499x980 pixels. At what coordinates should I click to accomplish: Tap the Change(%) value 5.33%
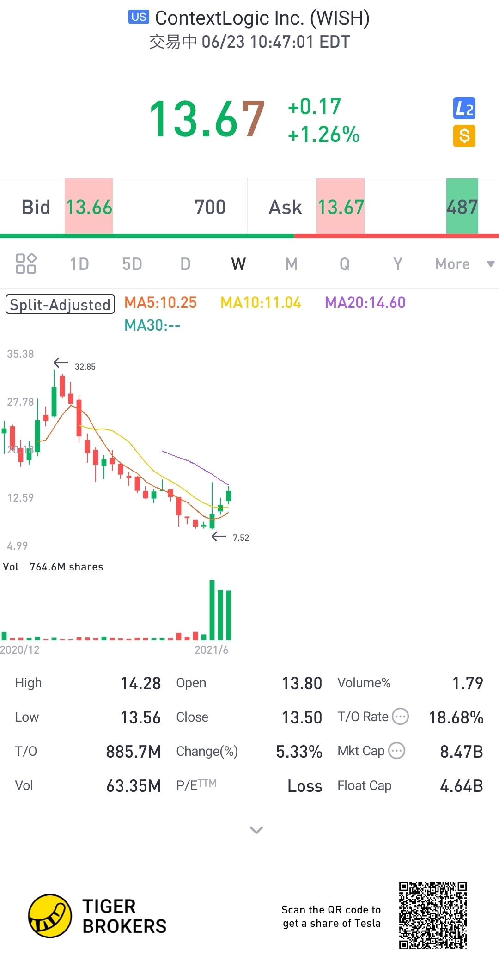click(299, 751)
